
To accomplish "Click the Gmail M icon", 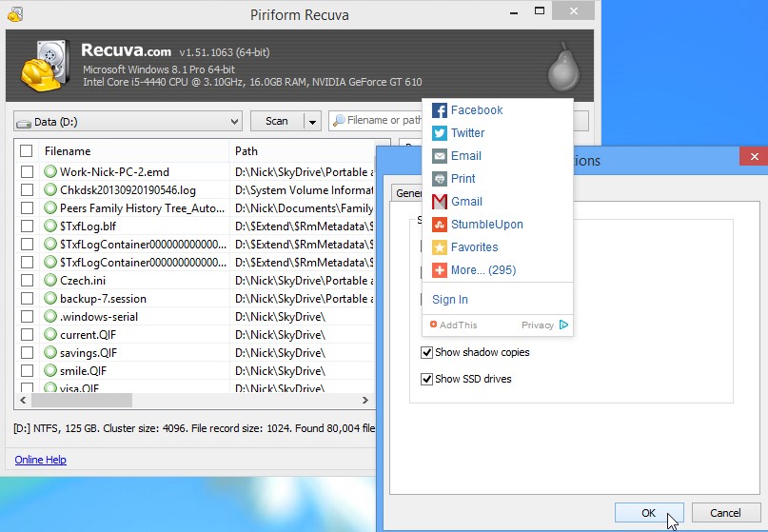I will point(440,202).
